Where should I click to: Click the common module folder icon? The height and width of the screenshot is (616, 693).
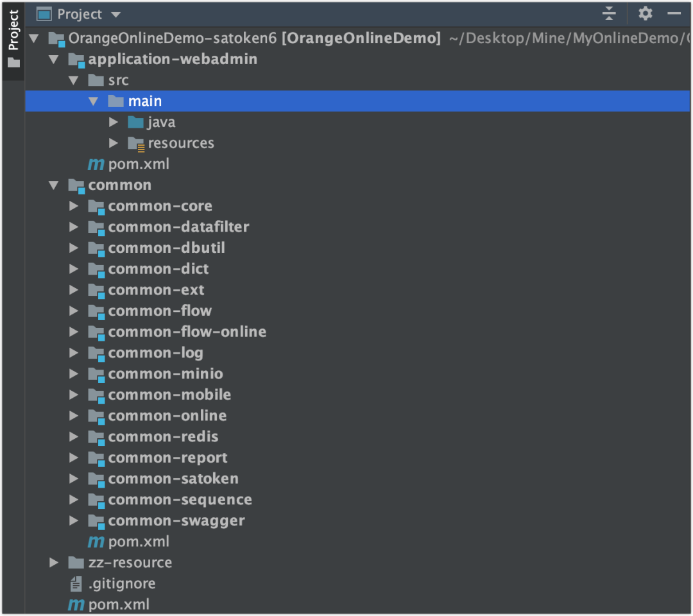click(76, 185)
